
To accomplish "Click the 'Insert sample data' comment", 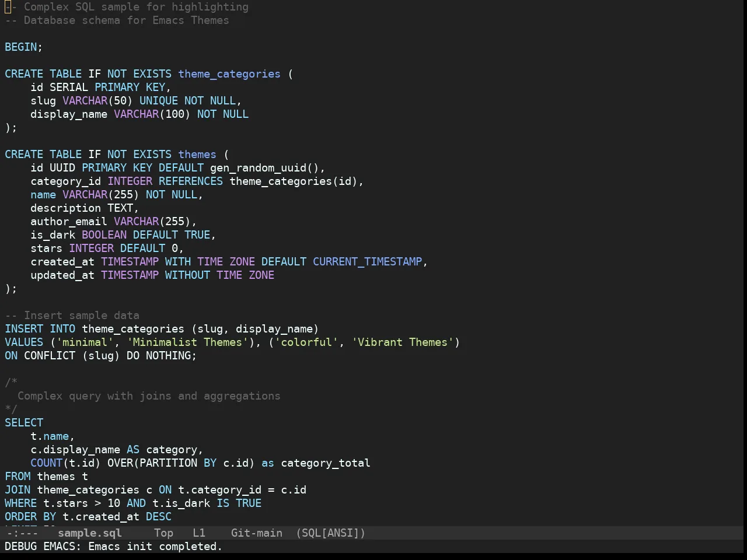I will tap(72, 316).
